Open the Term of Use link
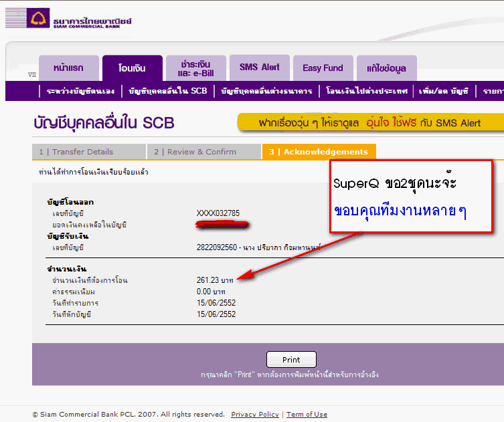 (x=307, y=414)
